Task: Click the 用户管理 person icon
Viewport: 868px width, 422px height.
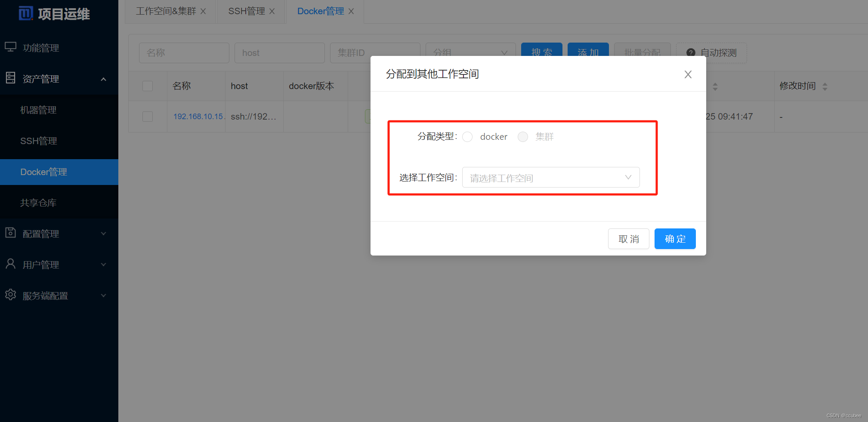Action: click(x=11, y=264)
